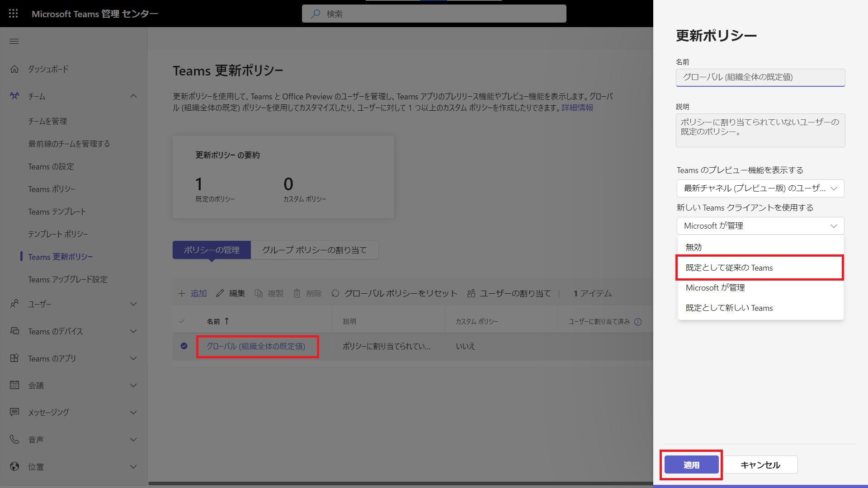Open Teams テンプレート sidebar item

(57, 212)
